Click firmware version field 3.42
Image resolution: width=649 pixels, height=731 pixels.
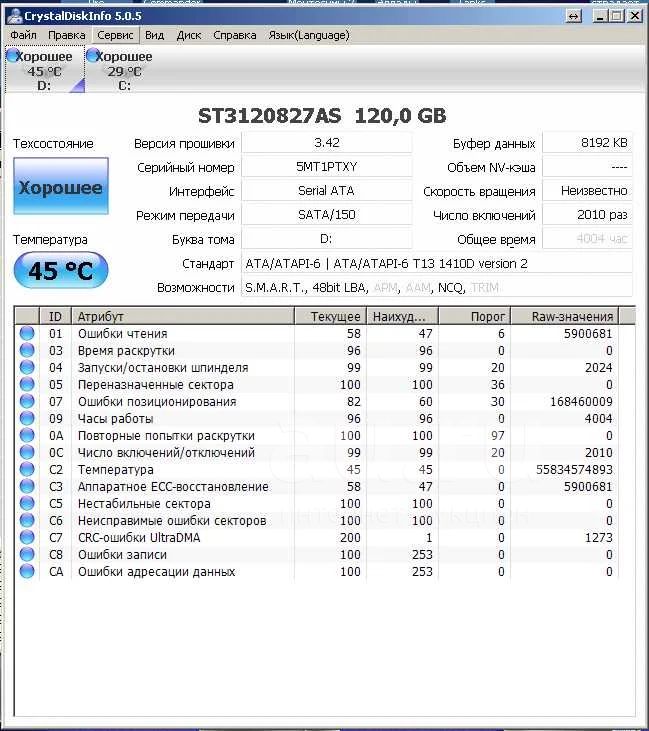(327, 143)
